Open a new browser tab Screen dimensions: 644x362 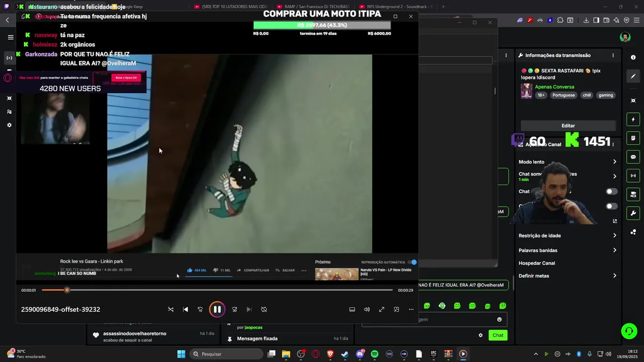tap(443, 7)
